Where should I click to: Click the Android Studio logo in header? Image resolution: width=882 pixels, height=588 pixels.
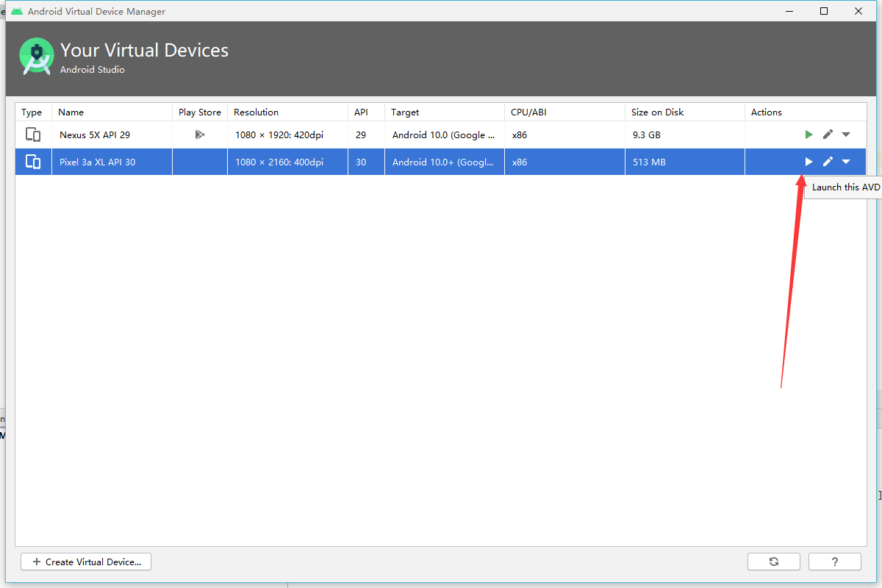tap(37, 57)
